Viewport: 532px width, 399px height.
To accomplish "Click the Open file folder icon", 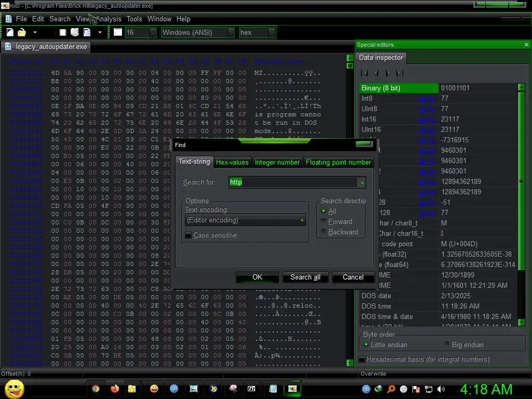I will 22,32.
